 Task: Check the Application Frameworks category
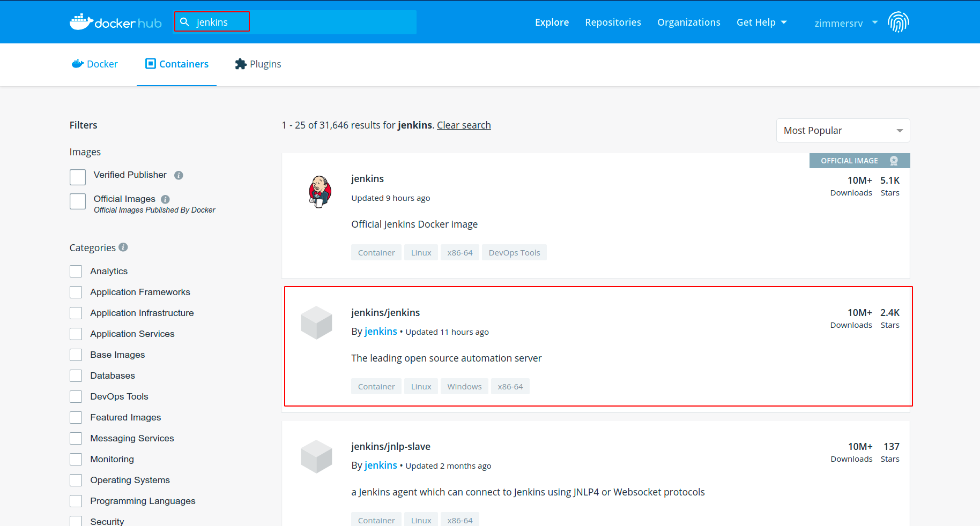(76, 292)
